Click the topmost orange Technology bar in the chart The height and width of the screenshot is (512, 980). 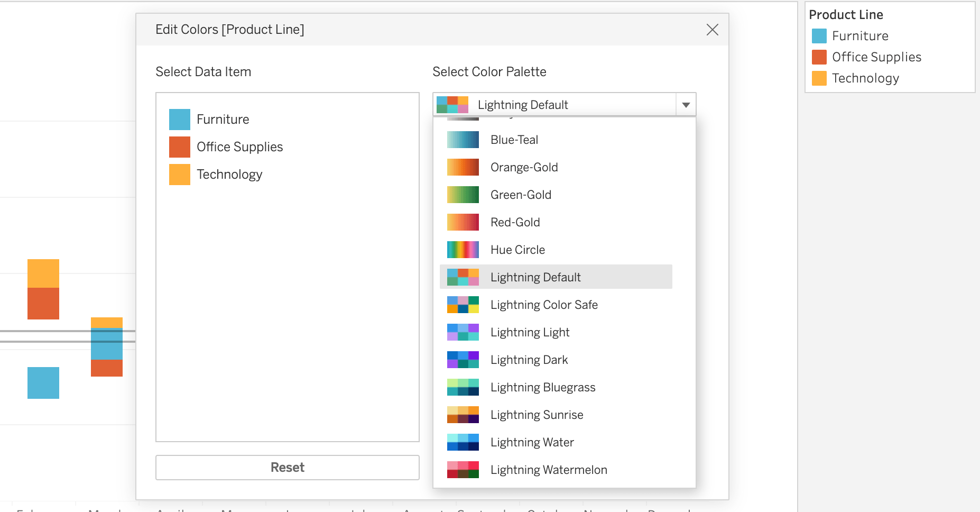(x=43, y=273)
